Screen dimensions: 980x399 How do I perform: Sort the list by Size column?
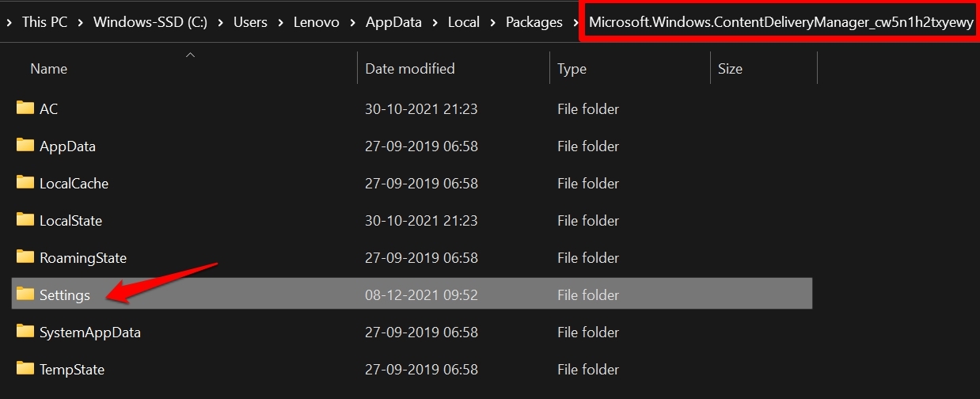point(730,69)
